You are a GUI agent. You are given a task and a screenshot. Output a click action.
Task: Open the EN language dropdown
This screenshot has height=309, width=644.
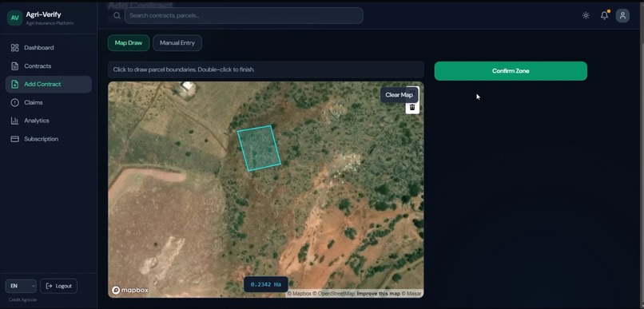(x=21, y=286)
